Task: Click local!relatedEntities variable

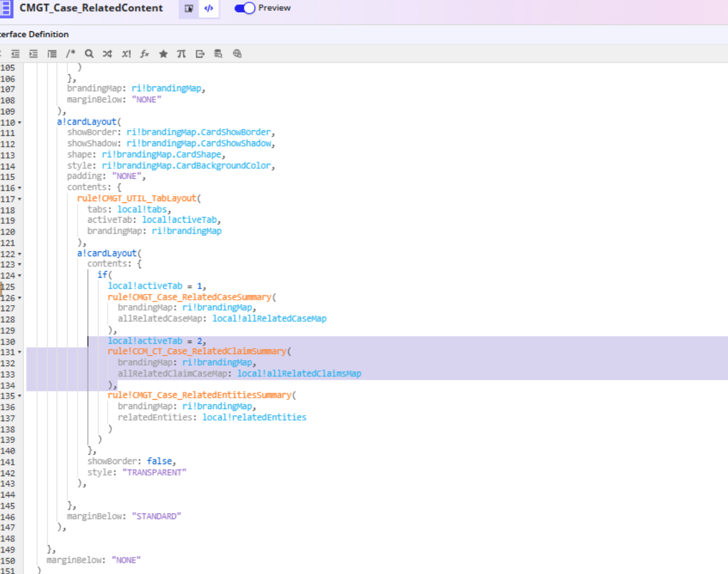Action: tap(255, 417)
